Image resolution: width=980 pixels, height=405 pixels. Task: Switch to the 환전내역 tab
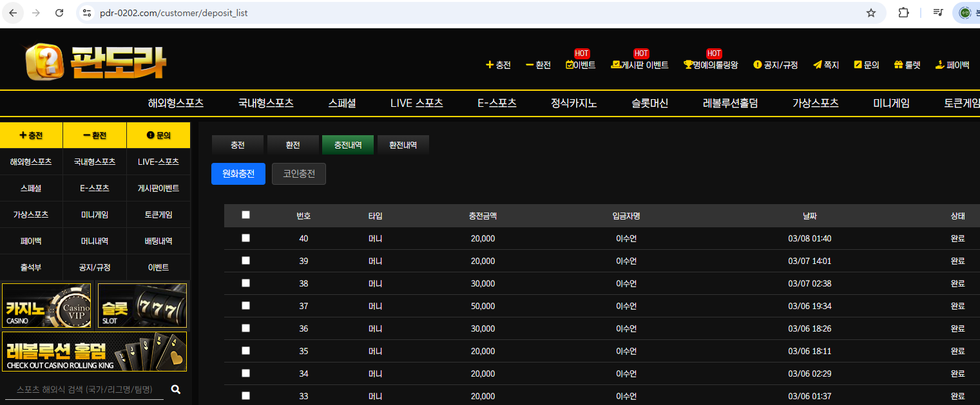403,145
